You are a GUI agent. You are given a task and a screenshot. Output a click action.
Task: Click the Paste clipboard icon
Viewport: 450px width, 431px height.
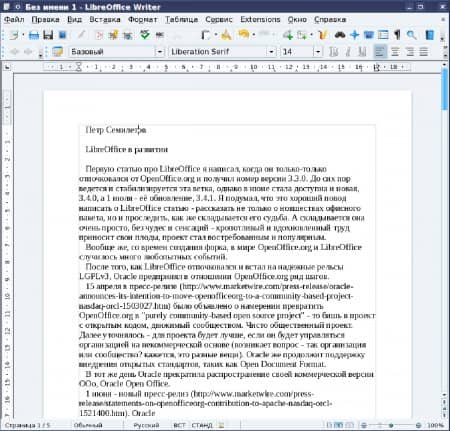206,35
